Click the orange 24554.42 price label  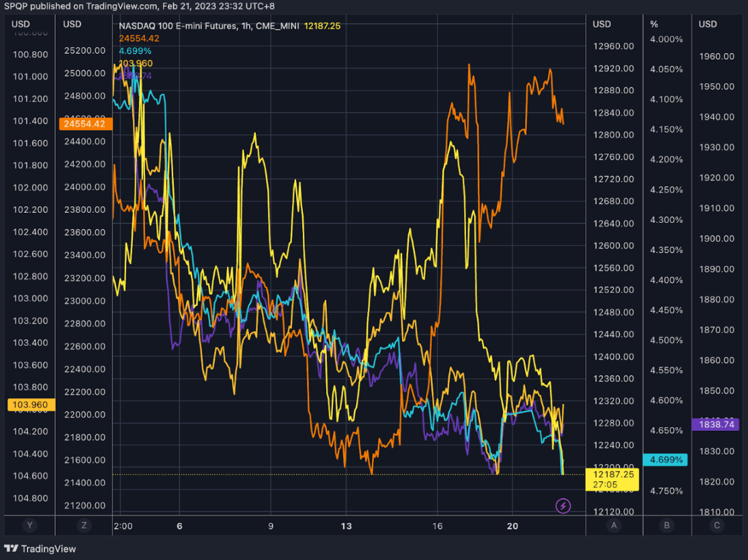click(x=85, y=124)
